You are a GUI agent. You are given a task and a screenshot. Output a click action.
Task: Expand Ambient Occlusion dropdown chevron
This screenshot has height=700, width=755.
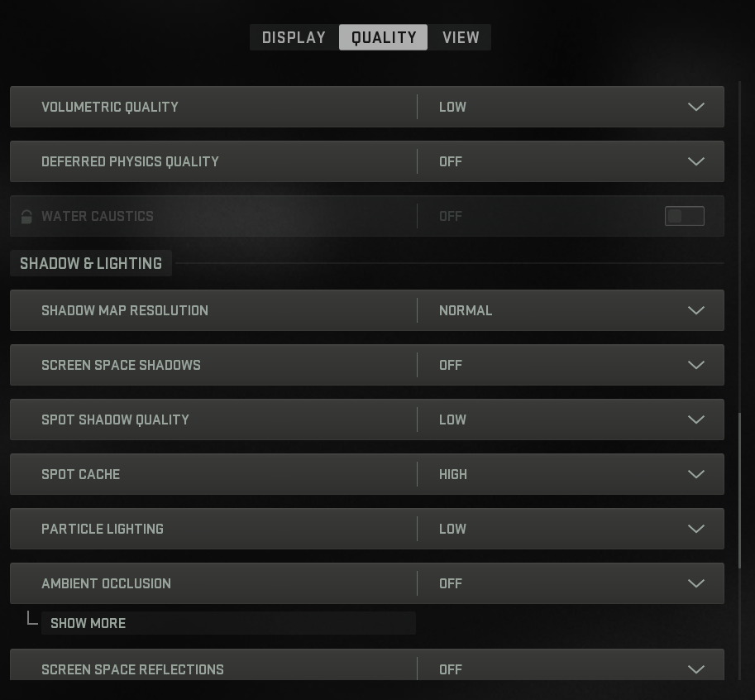(x=695, y=583)
